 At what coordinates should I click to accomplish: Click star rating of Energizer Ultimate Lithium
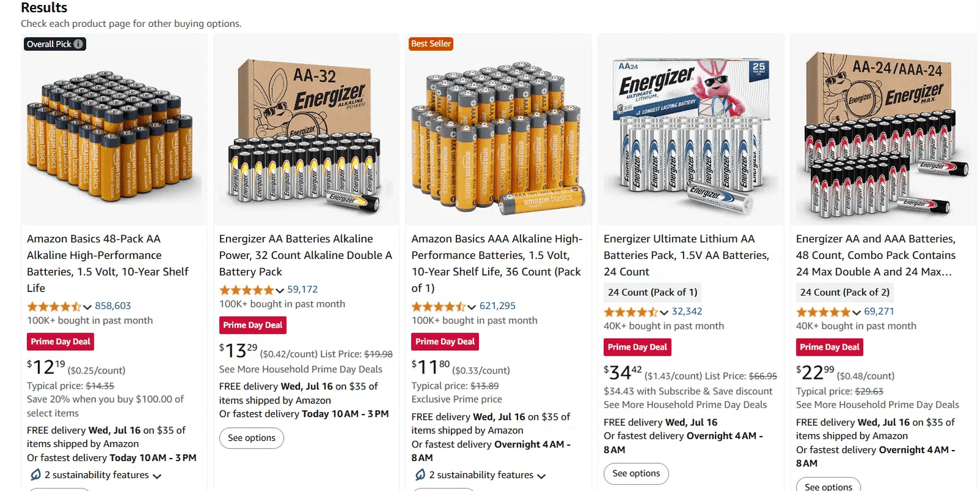(631, 312)
